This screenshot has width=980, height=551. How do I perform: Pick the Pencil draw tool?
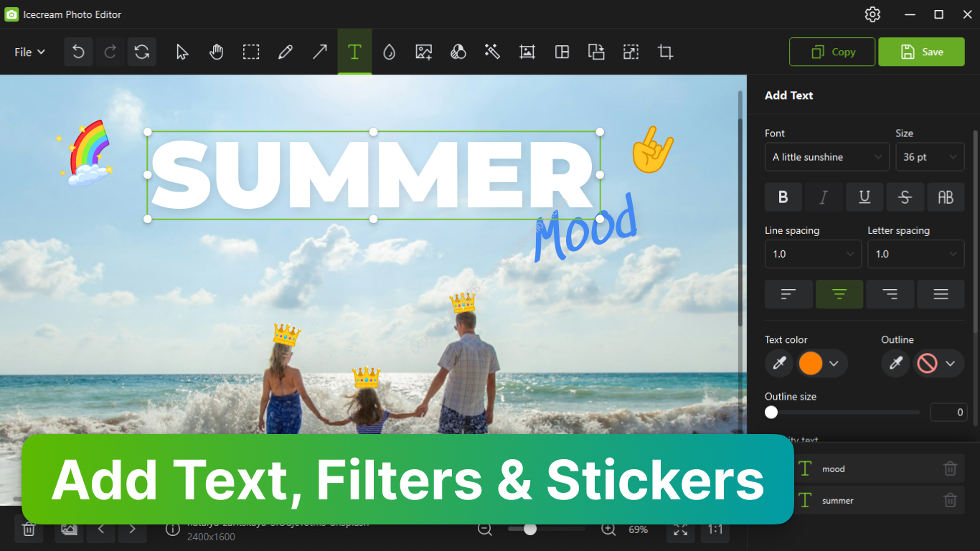285,52
